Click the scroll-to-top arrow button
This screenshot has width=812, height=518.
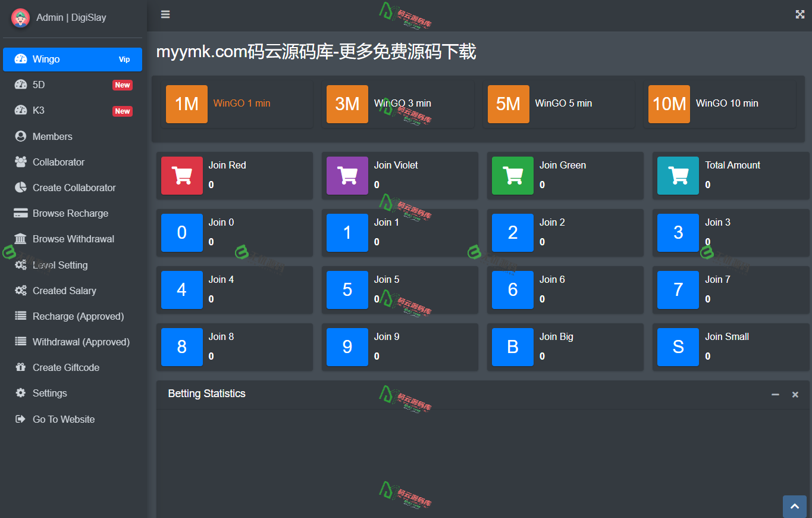pyautogui.click(x=794, y=506)
